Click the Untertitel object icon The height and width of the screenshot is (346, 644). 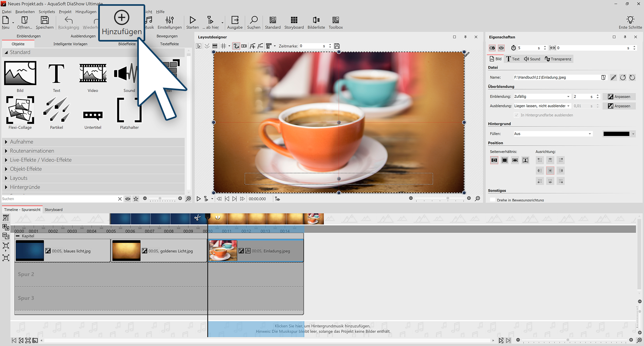[93, 115]
